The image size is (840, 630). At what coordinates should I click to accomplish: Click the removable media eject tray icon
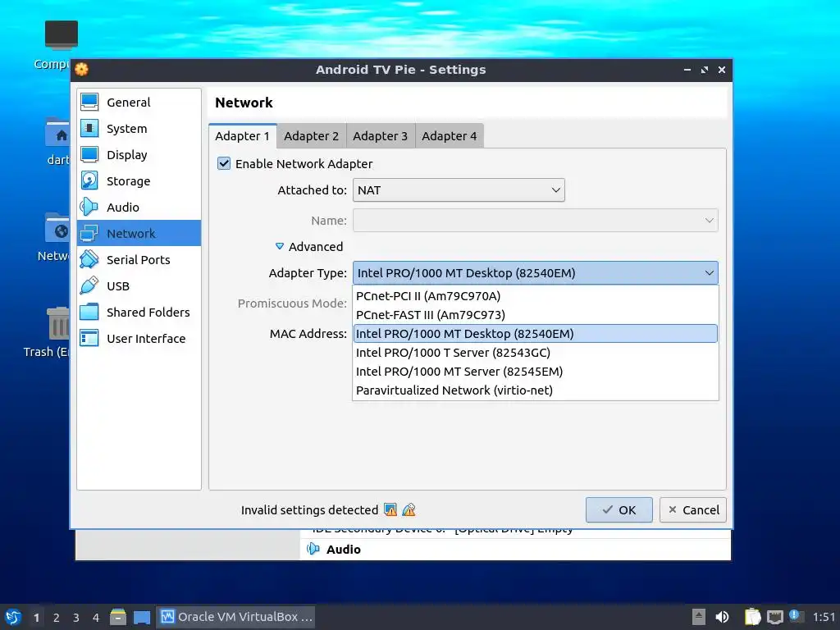click(699, 617)
